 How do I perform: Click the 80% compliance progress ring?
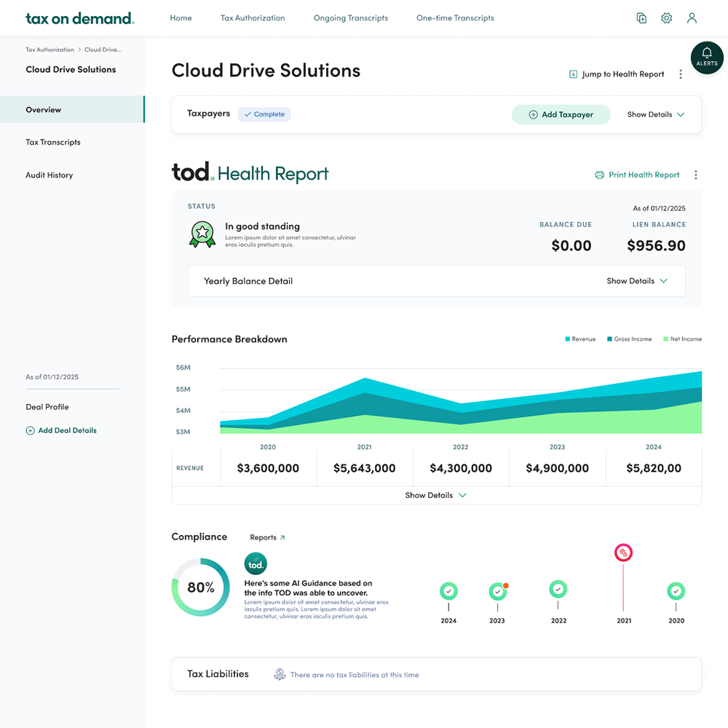[x=200, y=587]
